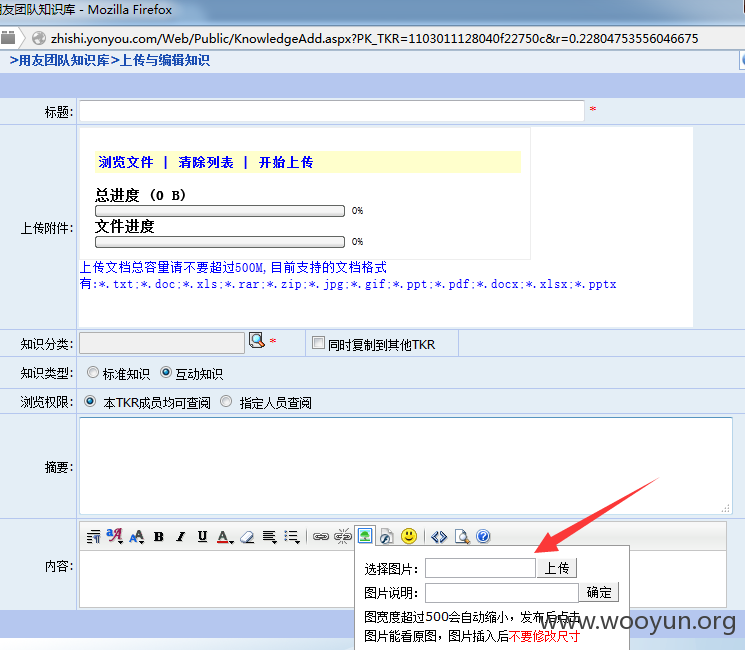Image resolution: width=745 pixels, height=650 pixels.
Task: Click the preview magnifier page icon
Action: coord(462,536)
